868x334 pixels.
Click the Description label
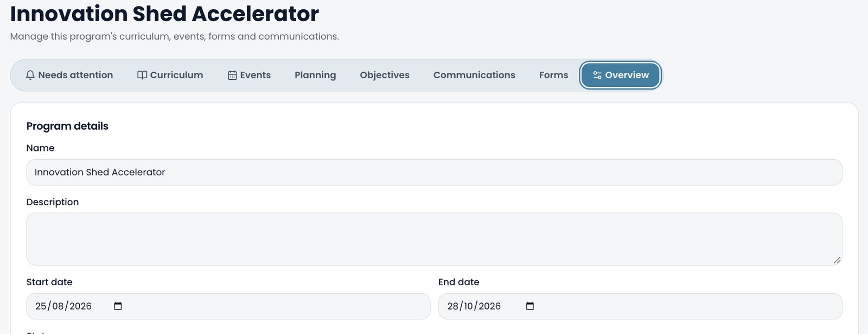pyautogui.click(x=53, y=202)
